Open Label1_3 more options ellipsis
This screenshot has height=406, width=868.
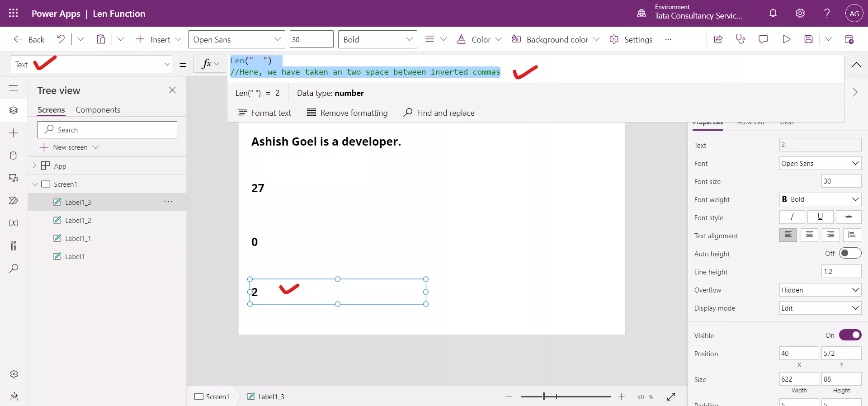point(168,202)
